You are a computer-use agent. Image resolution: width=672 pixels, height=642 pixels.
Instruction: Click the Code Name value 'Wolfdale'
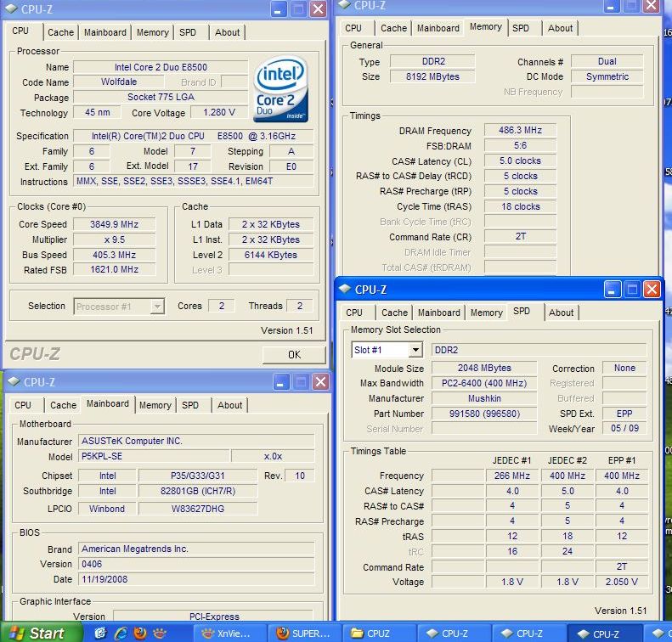point(119,82)
